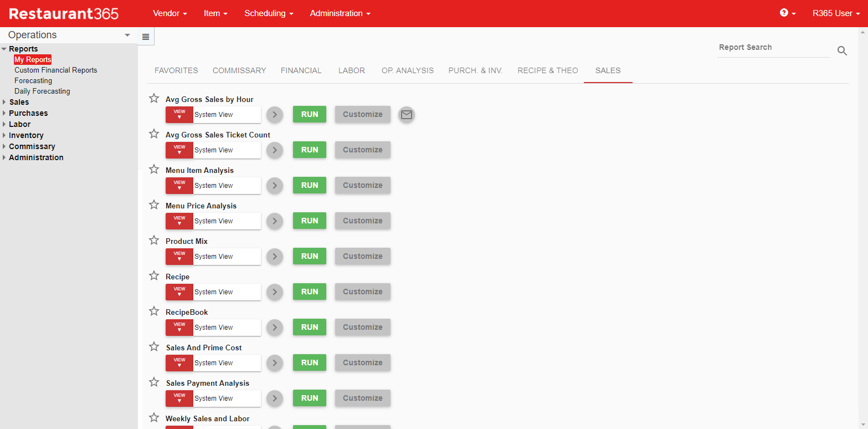The height and width of the screenshot is (429, 868).
Task: Click the chevron arrow for Sales Payment Analysis
Action: (275, 399)
